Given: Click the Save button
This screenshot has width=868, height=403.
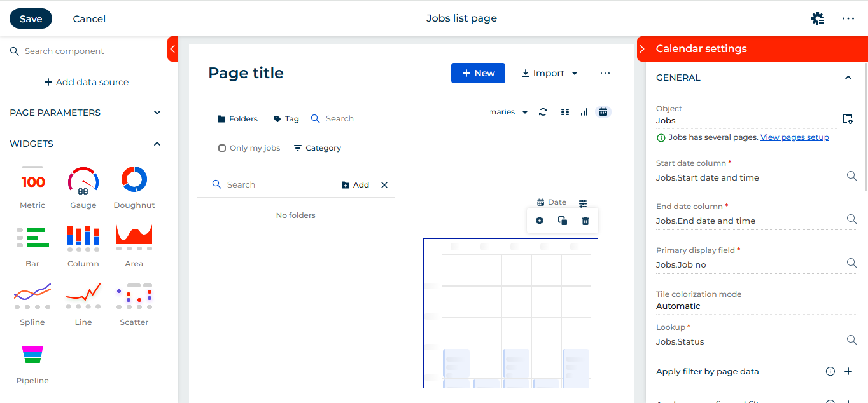Looking at the screenshot, I should coord(31,18).
